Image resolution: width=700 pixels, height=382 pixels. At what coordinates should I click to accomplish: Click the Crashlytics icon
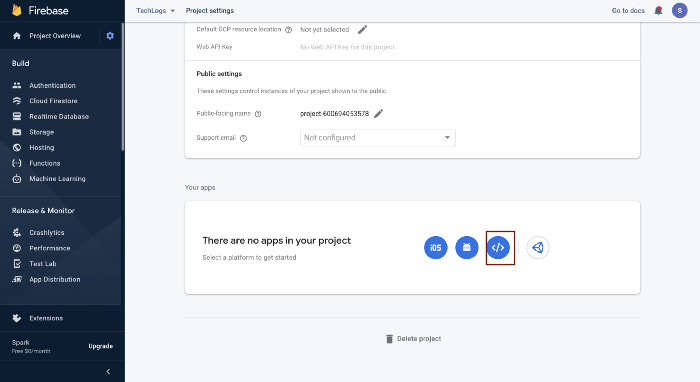(x=17, y=233)
